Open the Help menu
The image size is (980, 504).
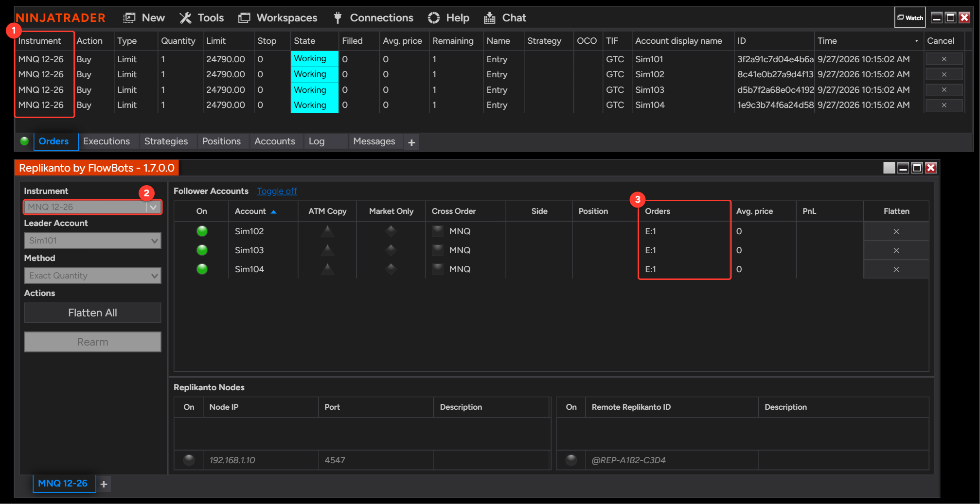pyautogui.click(x=448, y=18)
